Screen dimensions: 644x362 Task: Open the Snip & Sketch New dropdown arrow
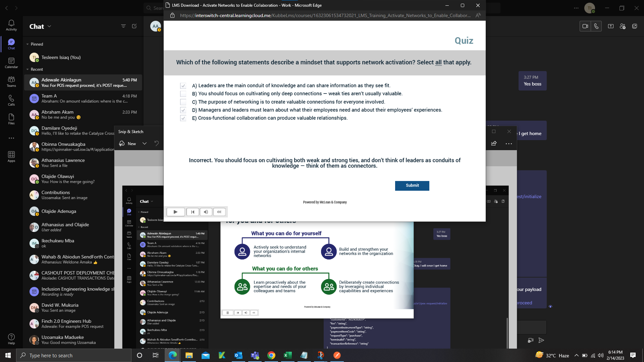click(x=145, y=143)
